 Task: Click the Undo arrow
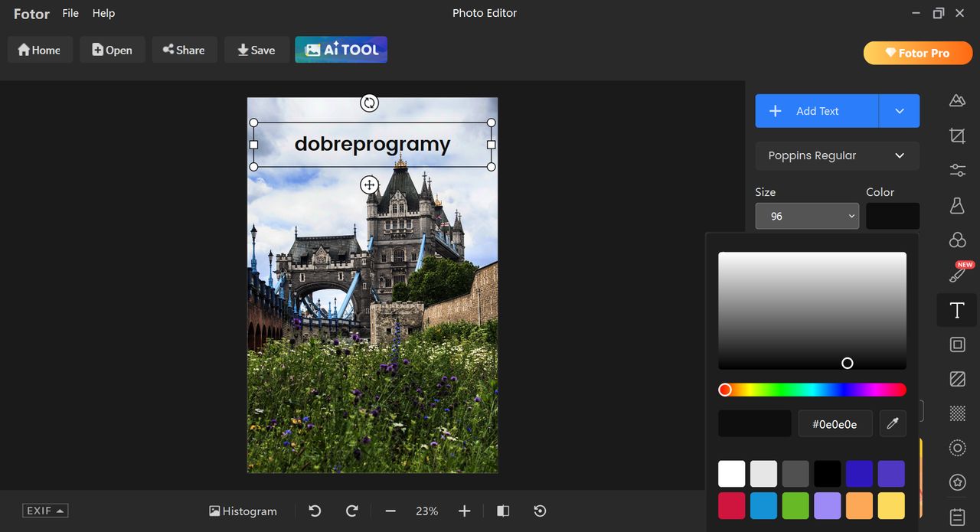(315, 511)
